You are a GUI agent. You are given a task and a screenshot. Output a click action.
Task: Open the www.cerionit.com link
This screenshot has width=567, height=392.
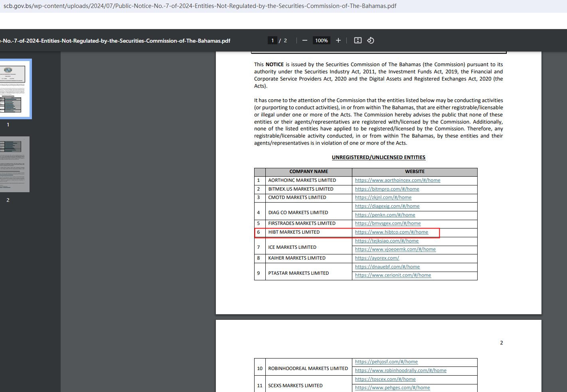[x=393, y=275]
